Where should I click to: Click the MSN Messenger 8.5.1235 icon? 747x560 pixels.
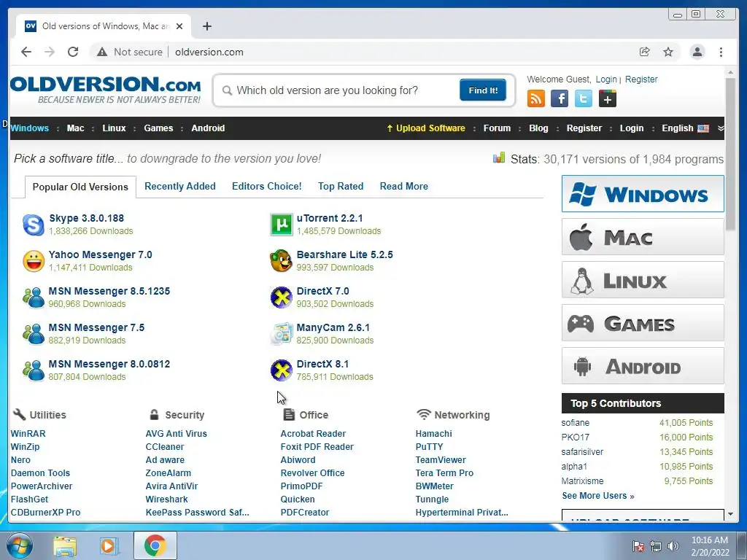[x=34, y=297]
